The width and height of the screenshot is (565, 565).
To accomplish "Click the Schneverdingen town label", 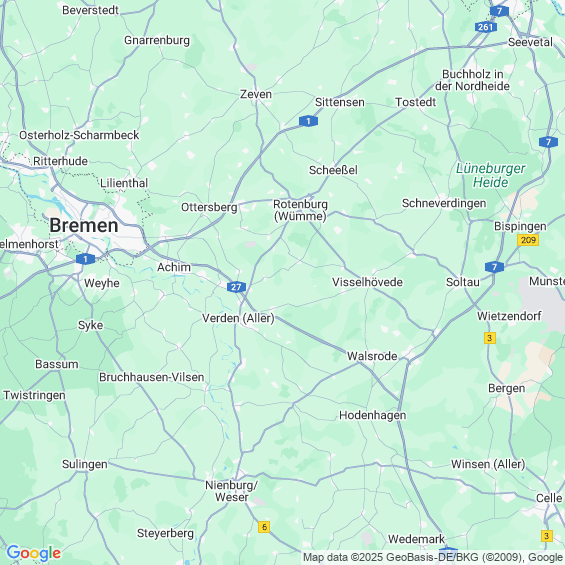I will tap(444, 203).
